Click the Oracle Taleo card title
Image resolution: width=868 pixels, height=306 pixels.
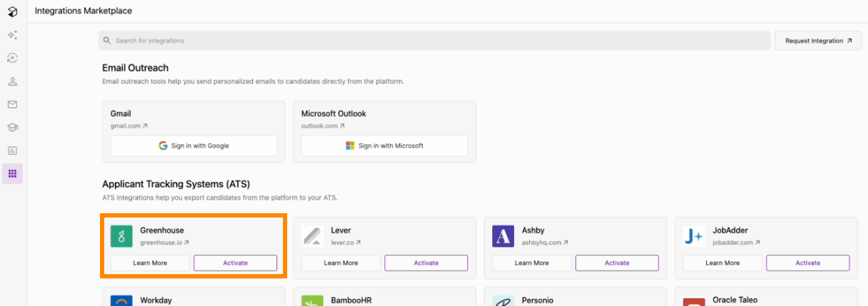coord(735,300)
